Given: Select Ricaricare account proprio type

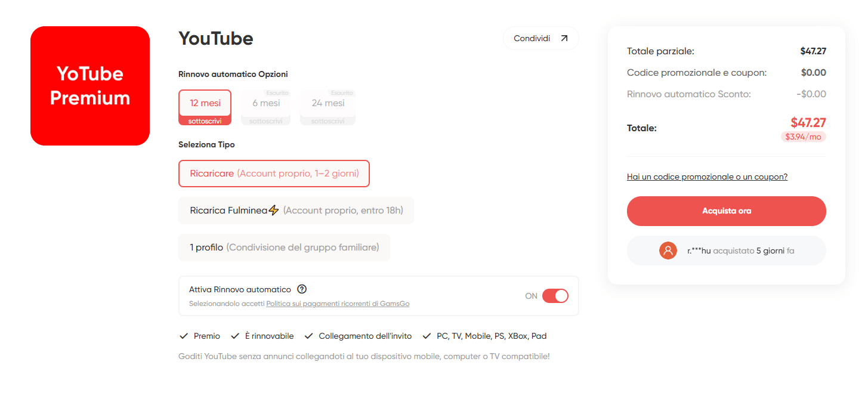Looking at the screenshot, I should click(x=274, y=174).
